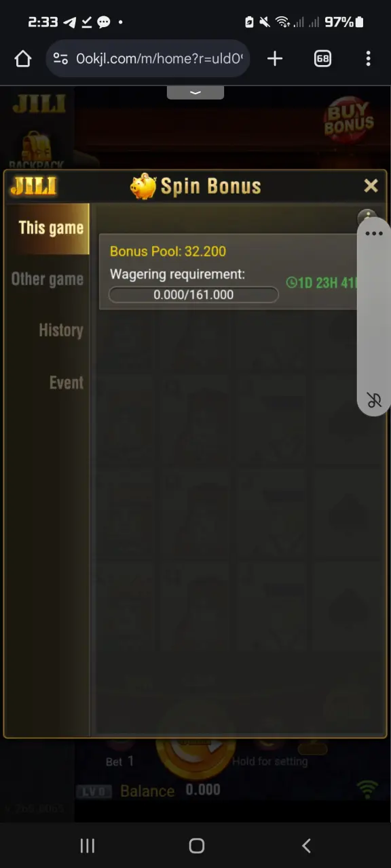Tap the wagering requirement progress bar
This screenshot has width=391, height=868.
[193, 295]
